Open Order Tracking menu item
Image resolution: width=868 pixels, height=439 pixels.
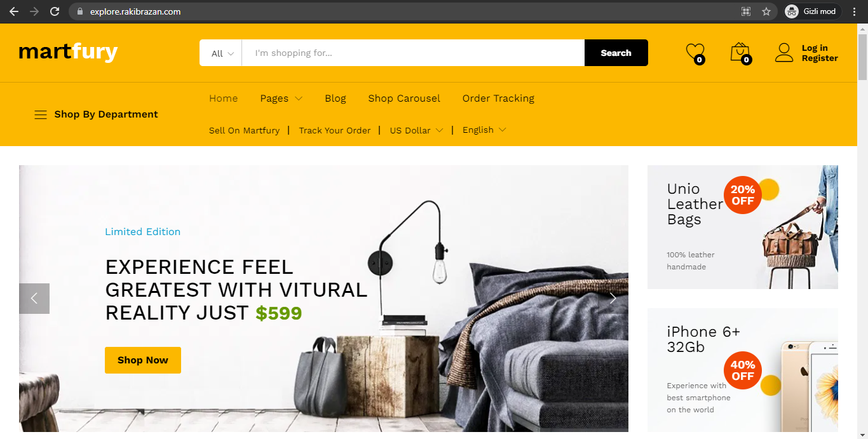[x=498, y=98]
